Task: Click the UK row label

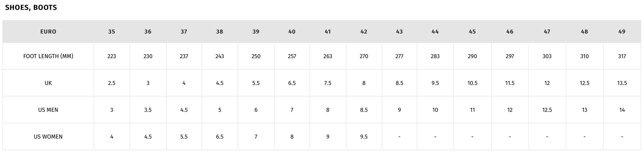Action: coord(48,83)
